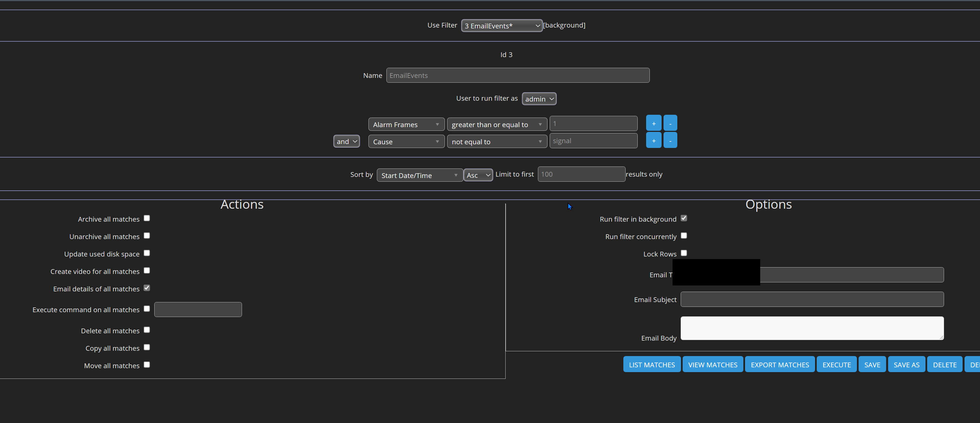Open the Cause attribute dropdown
Image resolution: width=980 pixels, height=423 pixels.
(406, 142)
